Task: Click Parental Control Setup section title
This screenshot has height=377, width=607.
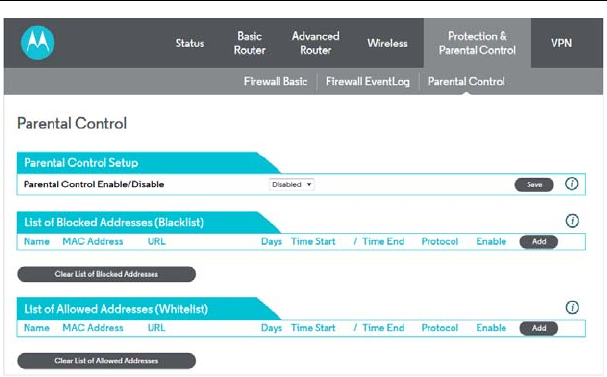Action: [81, 163]
